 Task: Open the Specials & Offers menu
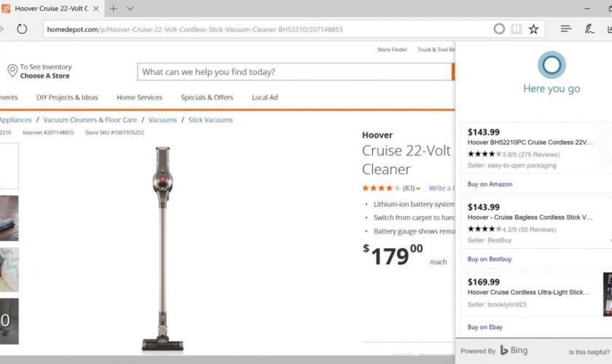(x=207, y=98)
